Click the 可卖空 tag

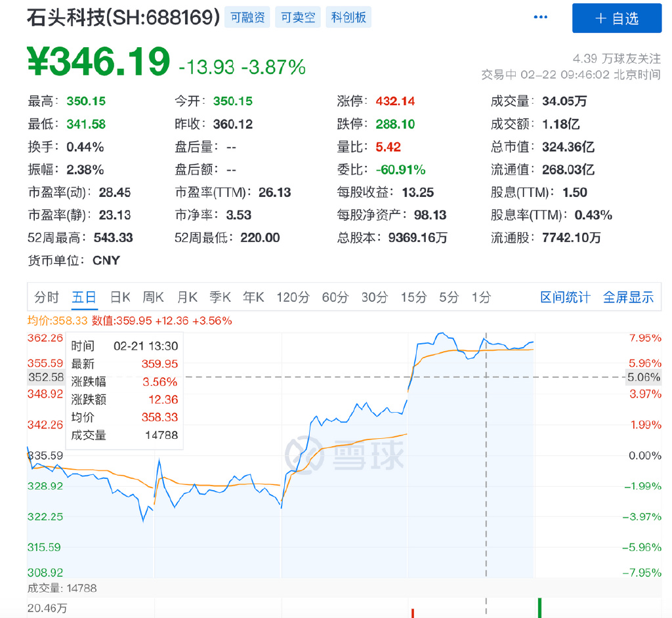[297, 17]
